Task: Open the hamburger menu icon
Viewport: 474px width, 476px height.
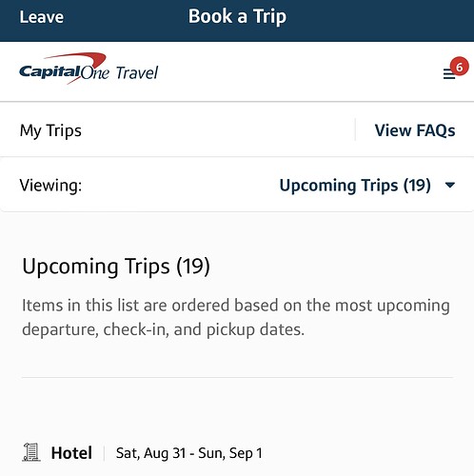Action: point(449,74)
